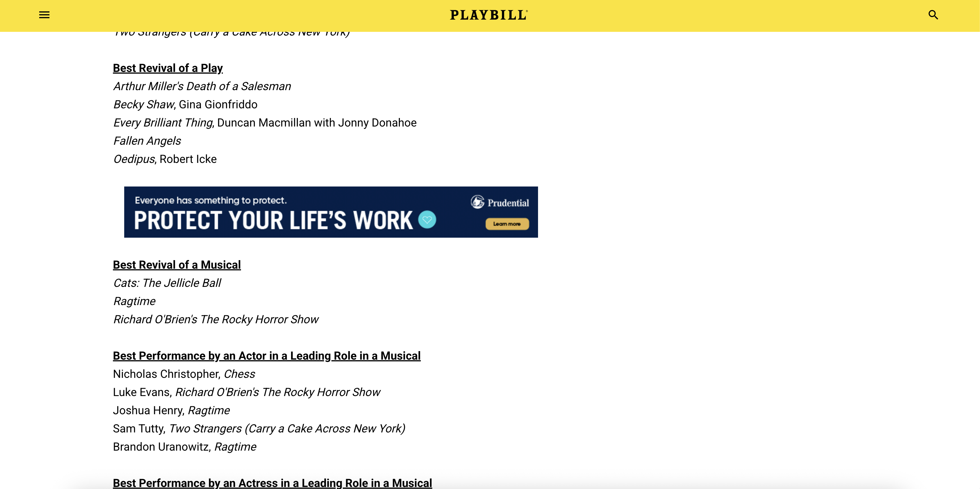Click the Protect Your Life's Work banner
The image size is (980, 489).
coord(331,212)
